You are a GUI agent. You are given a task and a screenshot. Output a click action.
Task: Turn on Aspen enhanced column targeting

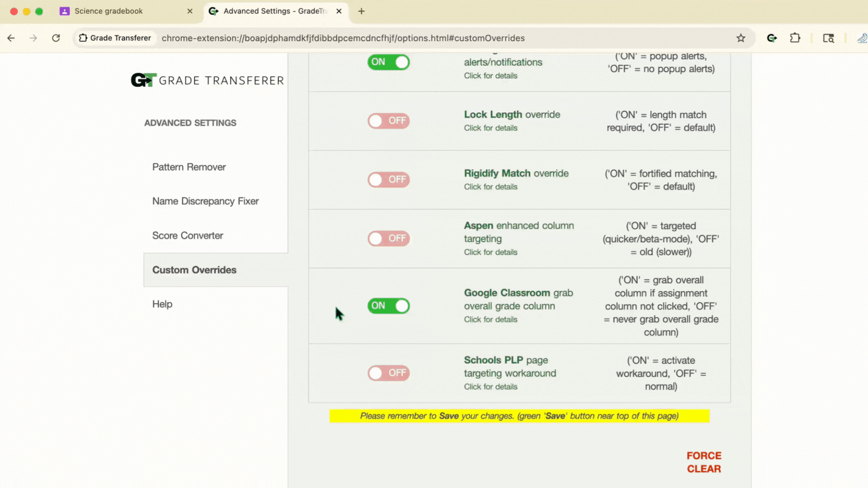pyautogui.click(x=388, y=238)
